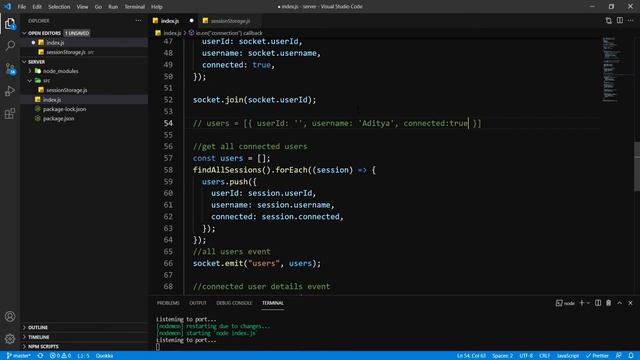Collapse the SERVER folder section
This screenshot has height=360, width=640.
84,62
